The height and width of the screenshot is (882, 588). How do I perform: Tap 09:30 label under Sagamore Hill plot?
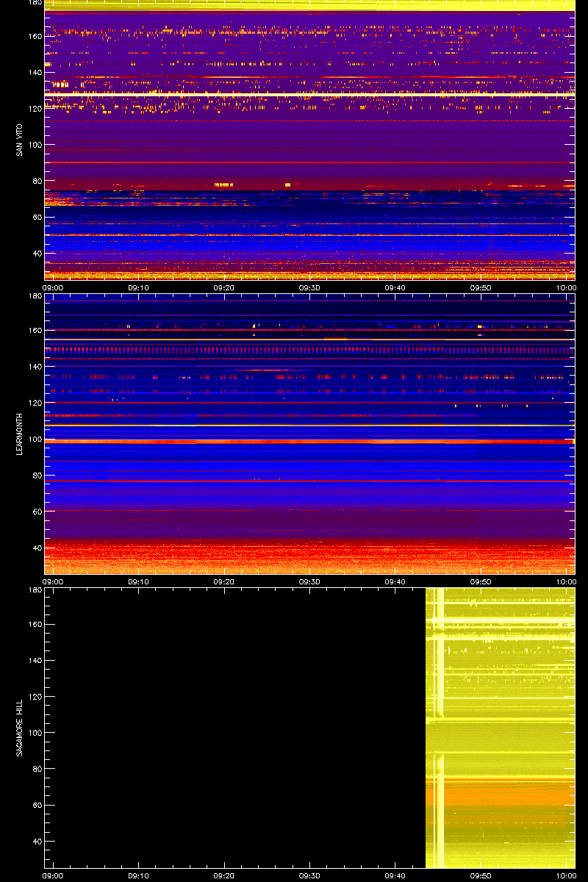309,876
